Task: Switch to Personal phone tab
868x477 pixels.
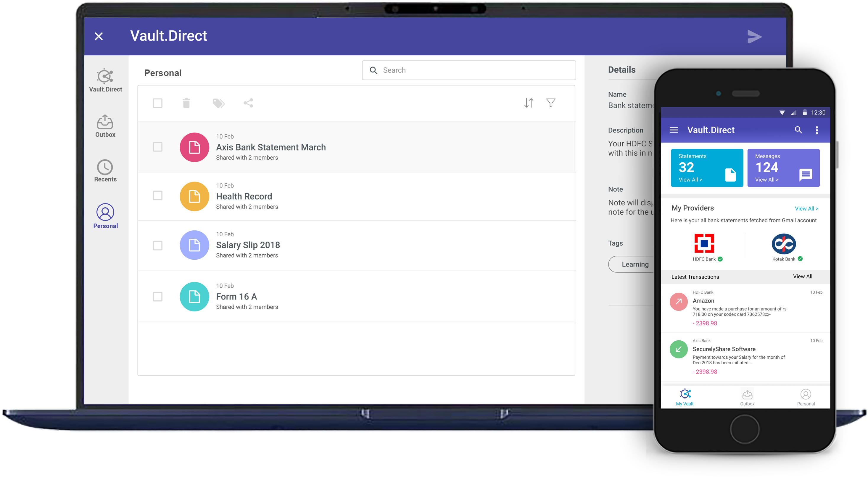Action: pyautogui.click(x=806, y=397)
